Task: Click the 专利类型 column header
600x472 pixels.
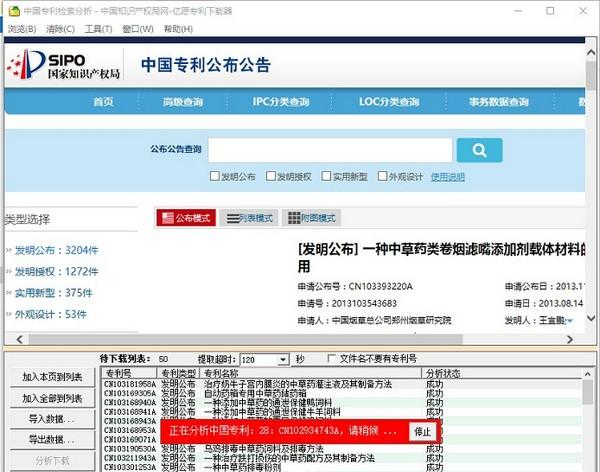Action: (178, 373)
